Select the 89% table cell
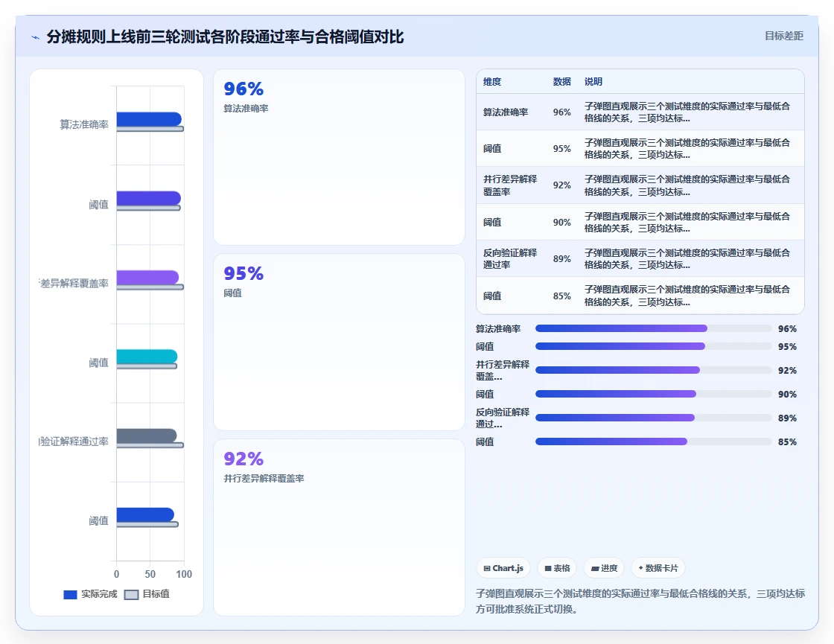 point(561,259)
